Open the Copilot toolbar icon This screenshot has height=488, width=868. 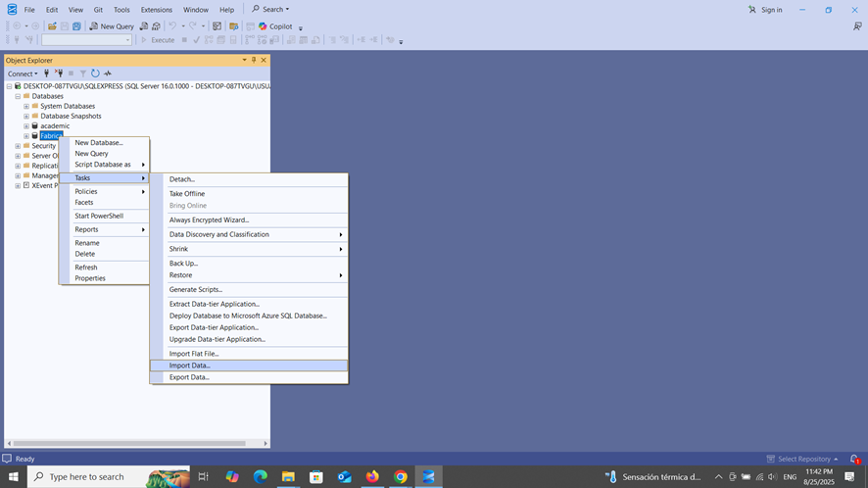(x=275, y=26)
